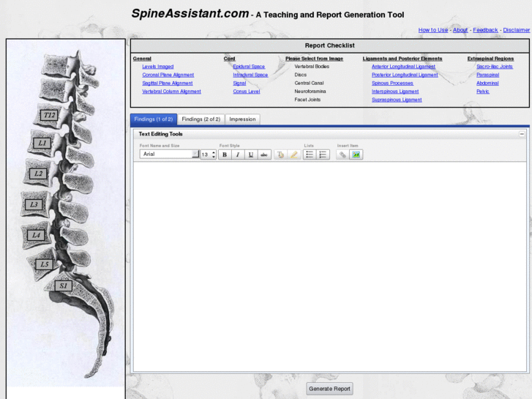532x399 pixels.
Task: Select Posterior Longitudinal Ligament link
Action: [x=405, y=75]
